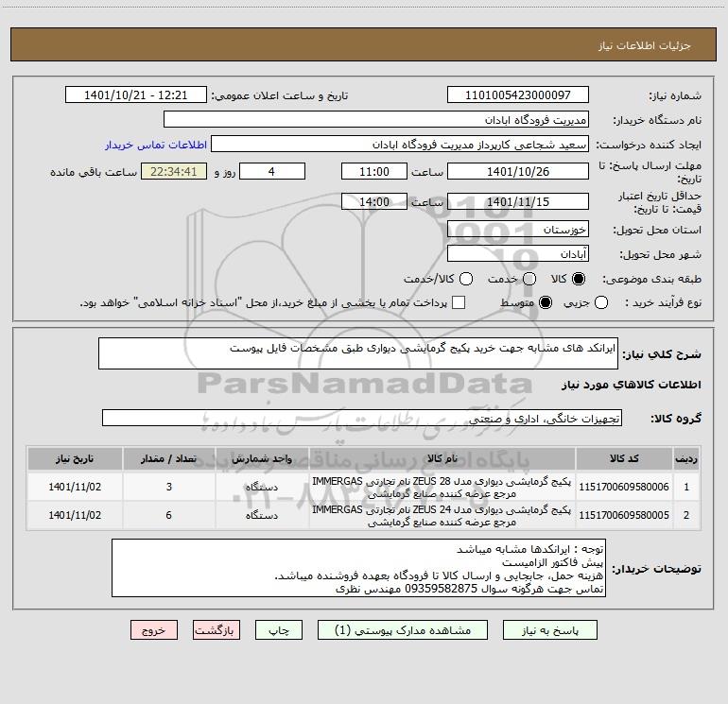Click the تعداد / مقدار column header
The image size is (728, 704).
(168, 458)
